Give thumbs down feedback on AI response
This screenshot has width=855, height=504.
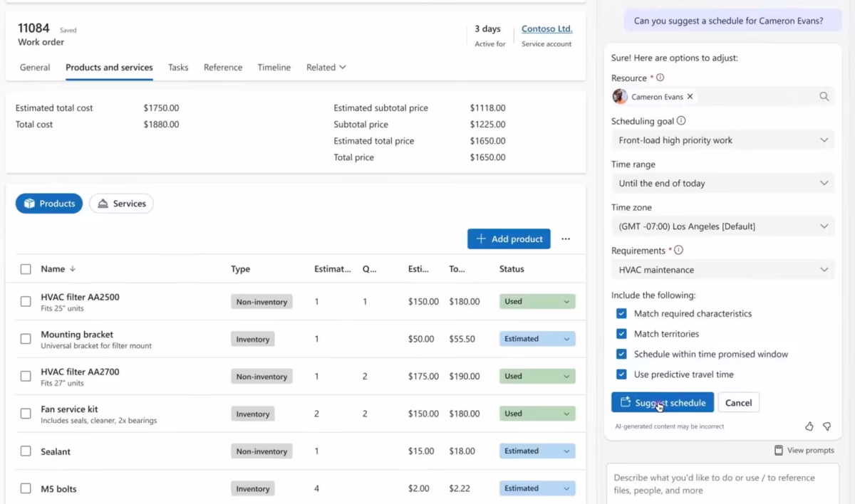[826, 426]
